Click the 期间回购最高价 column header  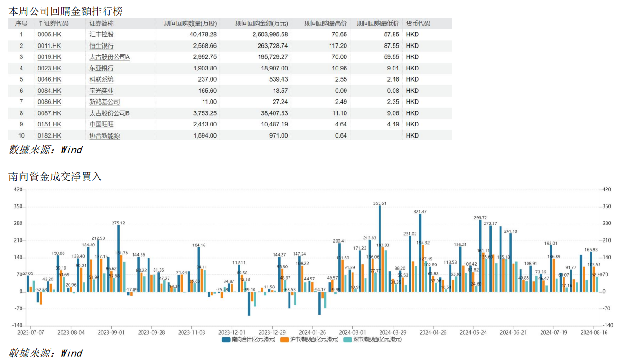[x=326, y=23]
